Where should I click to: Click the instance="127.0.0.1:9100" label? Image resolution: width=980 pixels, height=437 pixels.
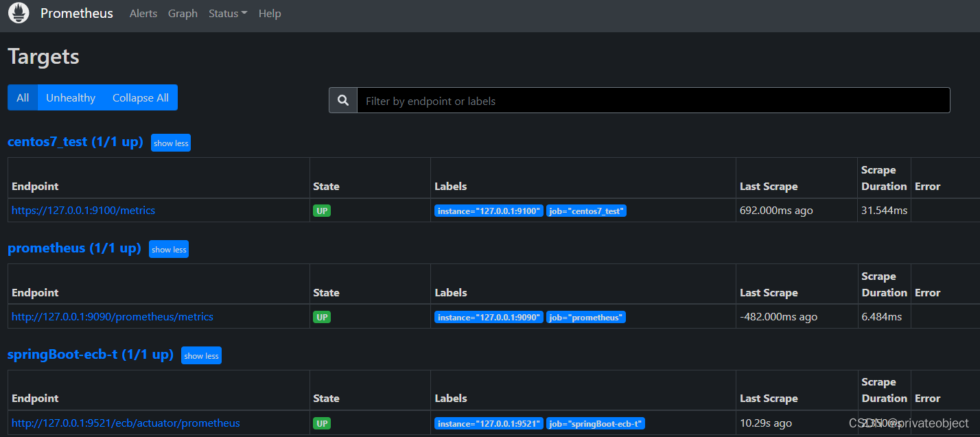click(489, 211)
